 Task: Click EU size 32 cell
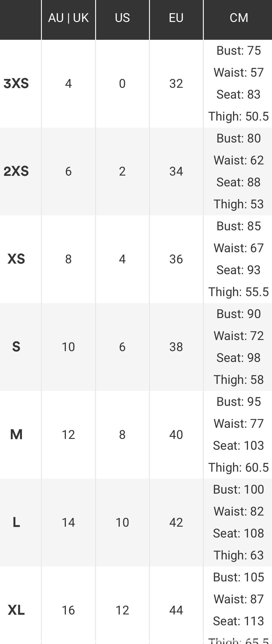pyautogui.click(x=176, y=84)
